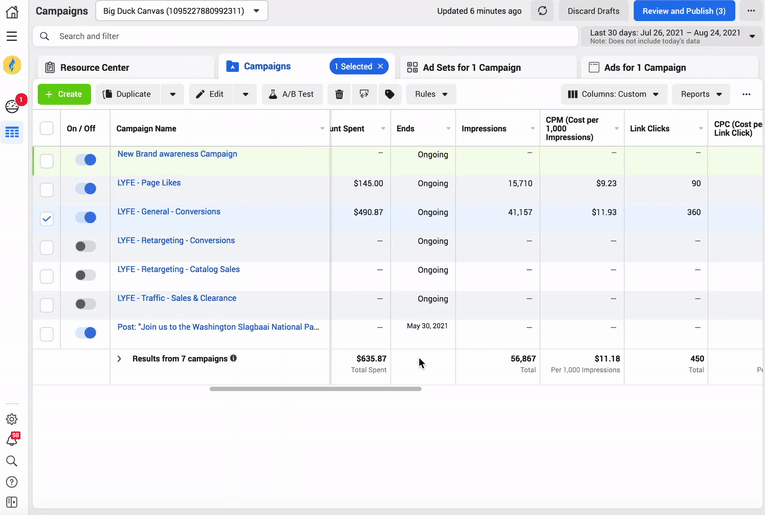Open the Big Duck Canvas account dropdown

(182, 11)
